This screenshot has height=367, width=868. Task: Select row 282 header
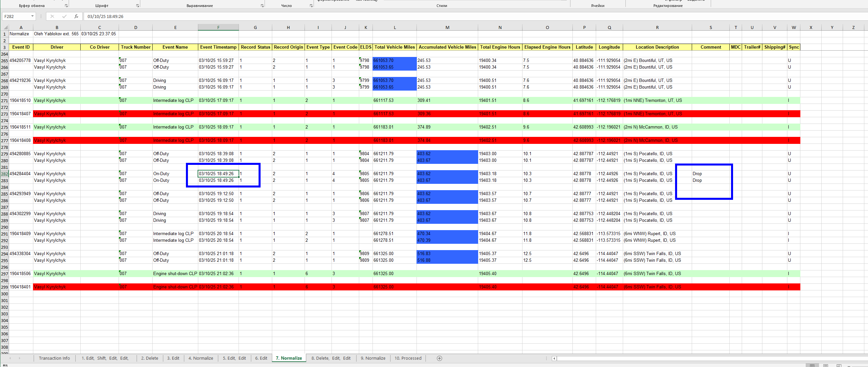[x=4, y=174]
